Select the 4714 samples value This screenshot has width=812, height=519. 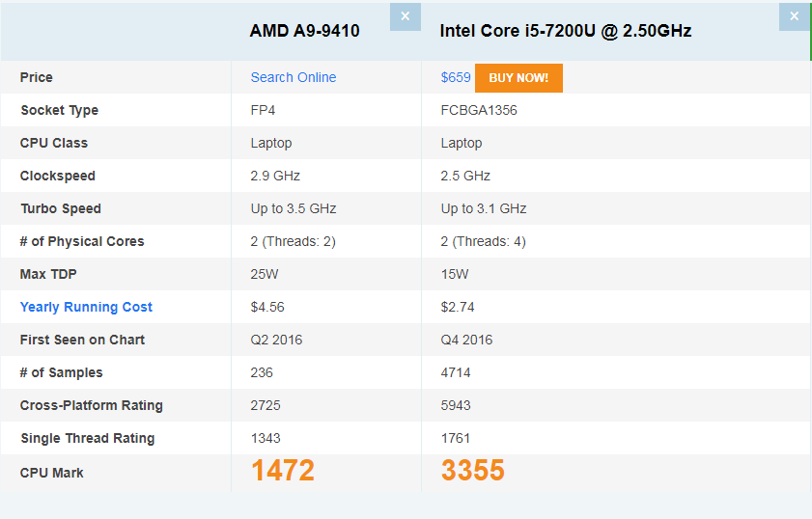coord(456,372)
